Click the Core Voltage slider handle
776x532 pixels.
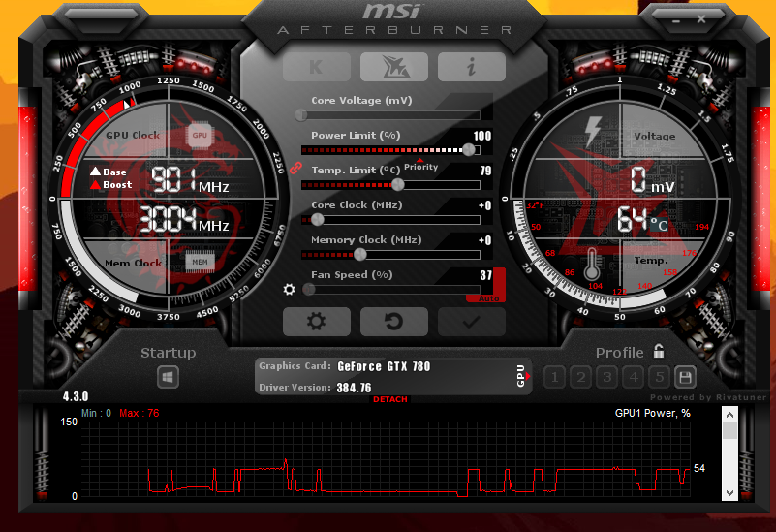pos(301,115)
